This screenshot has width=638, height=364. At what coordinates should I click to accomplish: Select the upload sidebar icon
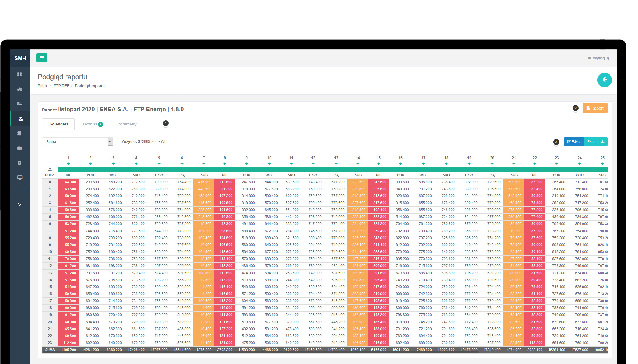pos(21,119)
